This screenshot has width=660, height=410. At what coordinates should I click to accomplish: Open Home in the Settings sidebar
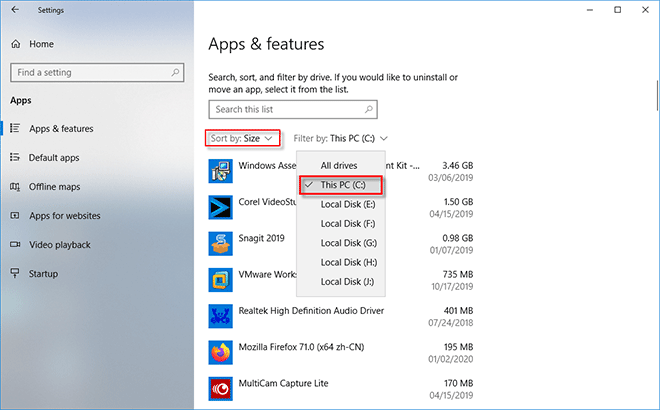pos(33,44)
